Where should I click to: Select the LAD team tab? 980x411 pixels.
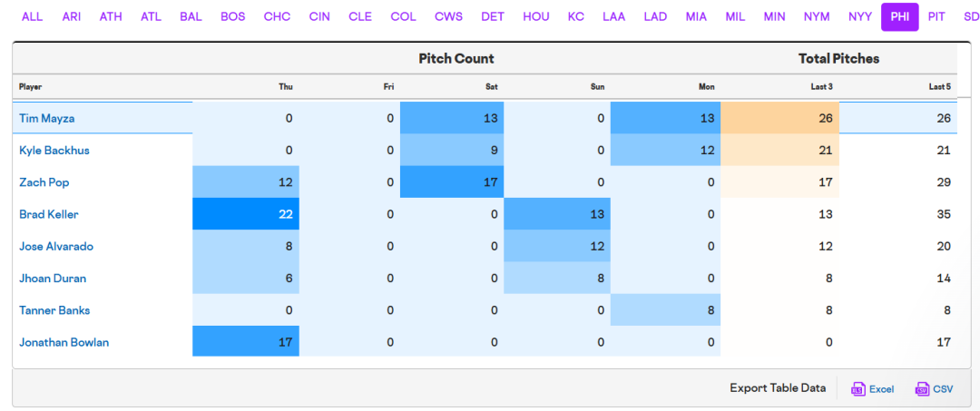[656, 16]
